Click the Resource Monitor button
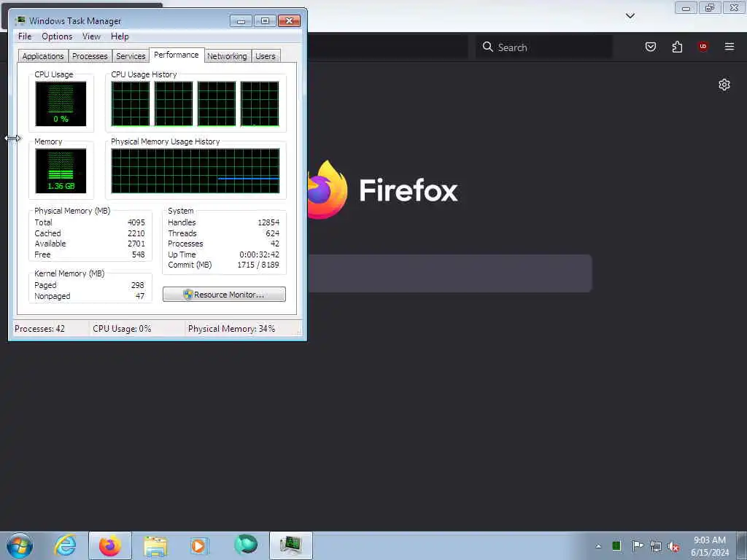The height and width of the screenshot is (560, 747). (225, 295)
